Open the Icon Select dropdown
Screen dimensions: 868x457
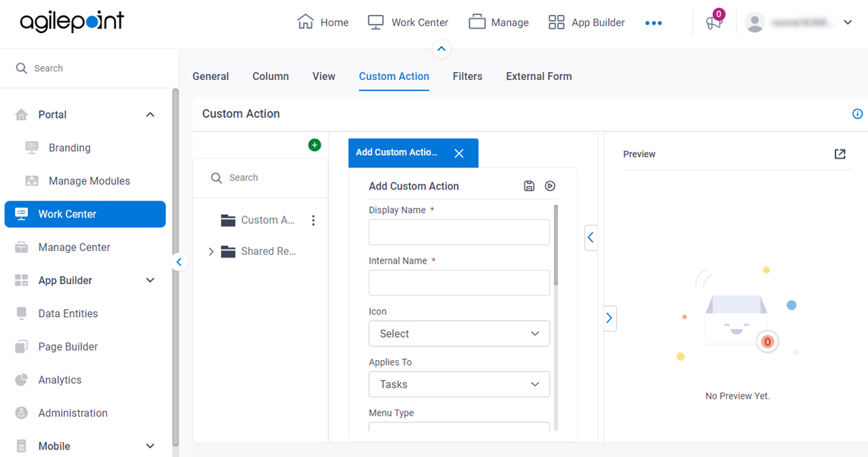[459, 334]
